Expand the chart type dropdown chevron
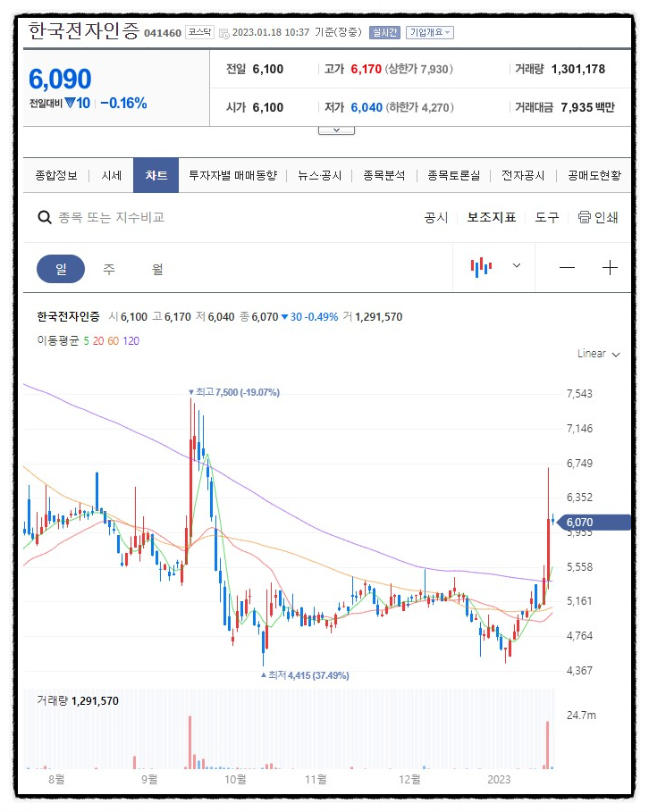 [x=517, y=265]
